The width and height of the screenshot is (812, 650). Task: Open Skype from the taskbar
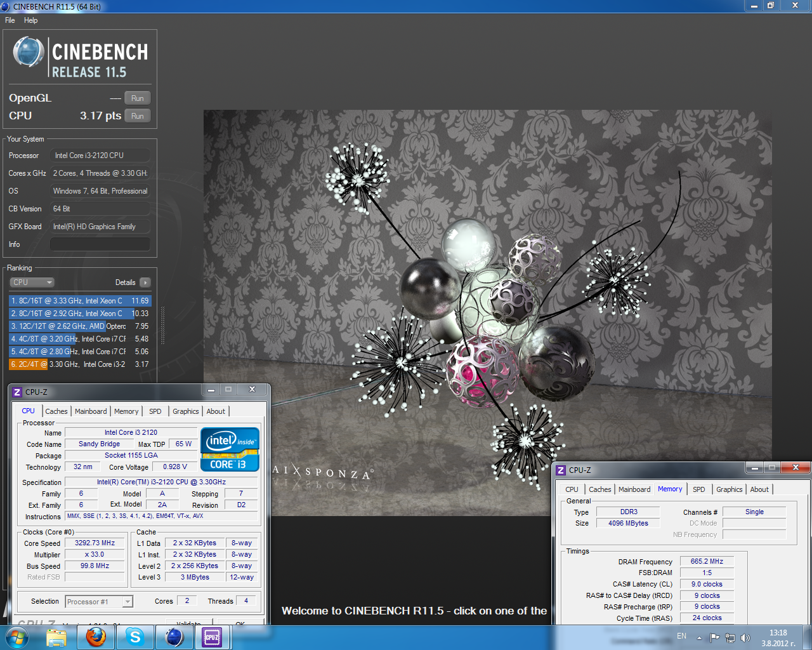pyautogui.click(x=135, y=637)
